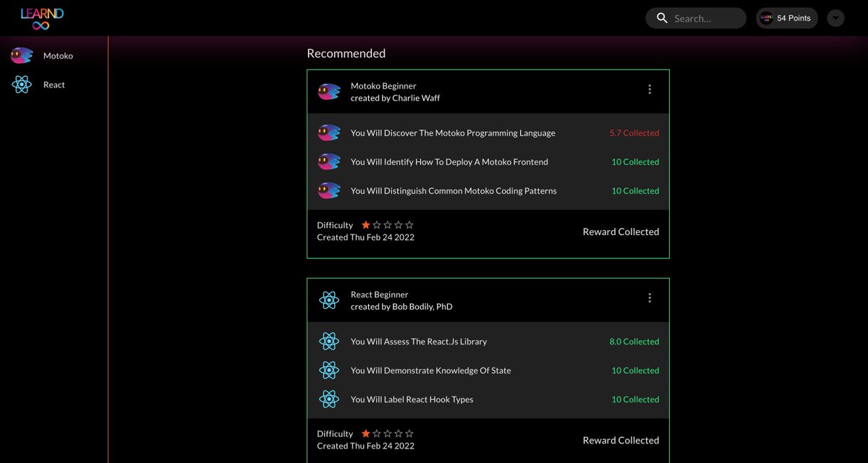Click the React atom icon in the sidebar
The width and height of the screenshot is (868, 463).
tap(22, 85)
